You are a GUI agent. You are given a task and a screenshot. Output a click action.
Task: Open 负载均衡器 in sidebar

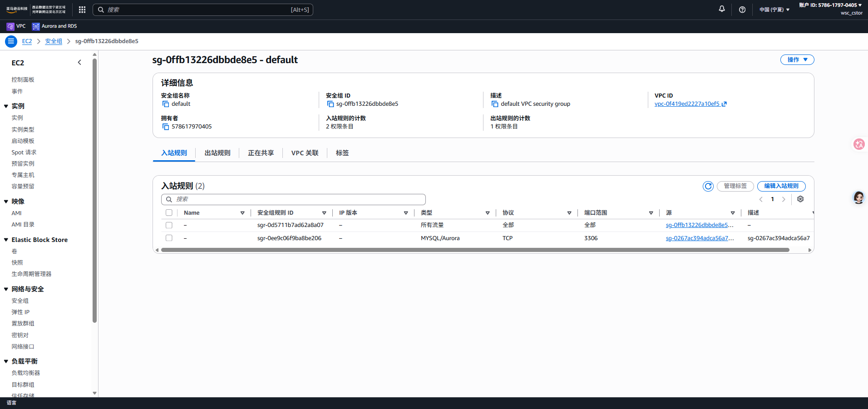click(26, 373)
